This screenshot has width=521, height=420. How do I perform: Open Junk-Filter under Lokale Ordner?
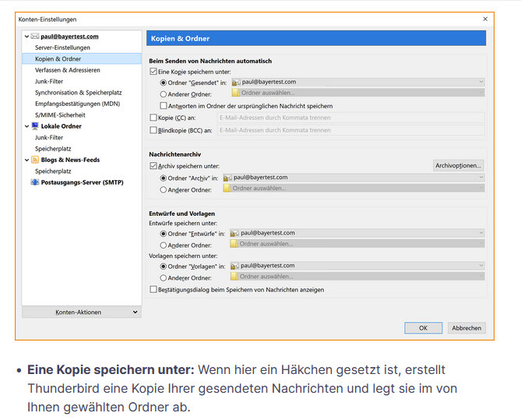click(49, 137)
